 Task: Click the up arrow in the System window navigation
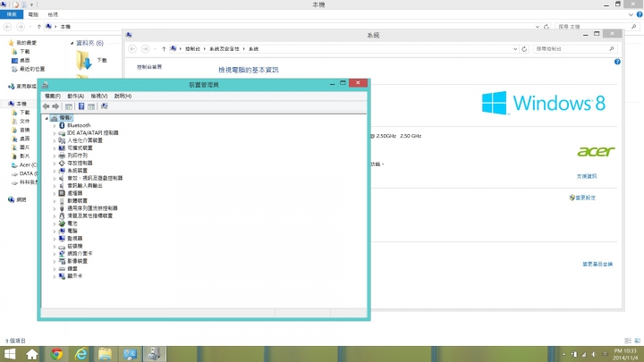coord(164,49)
